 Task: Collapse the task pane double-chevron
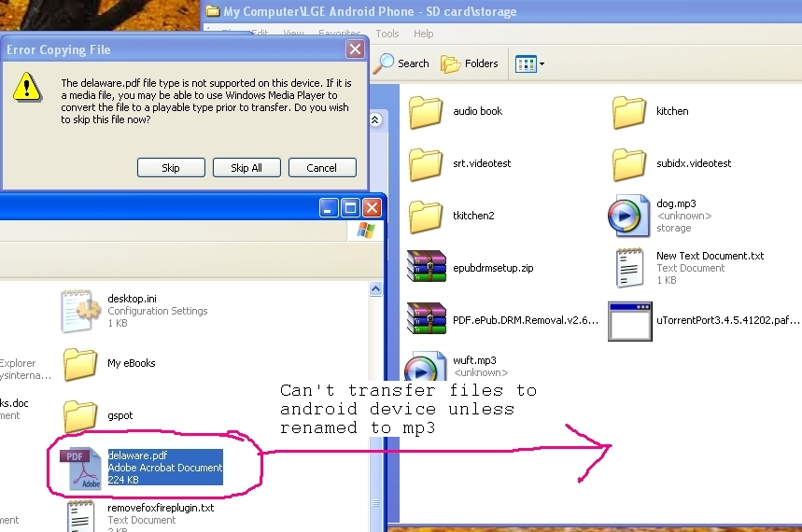pos(375,120)
